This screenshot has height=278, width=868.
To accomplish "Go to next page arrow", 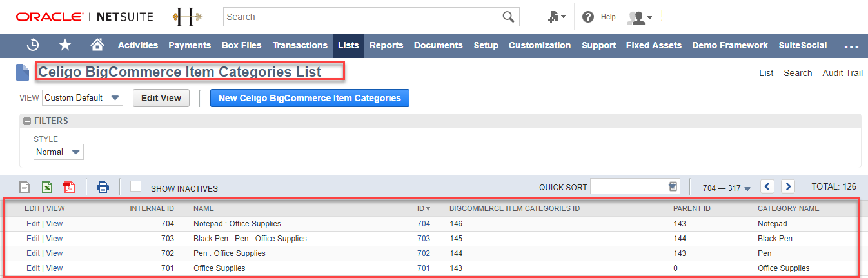I will (x=787, y=186).
